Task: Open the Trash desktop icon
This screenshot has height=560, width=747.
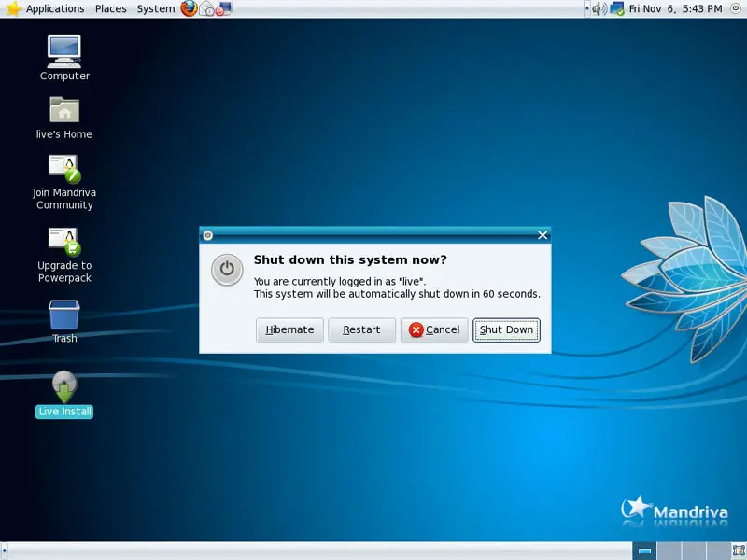Action: pos(64,322)
